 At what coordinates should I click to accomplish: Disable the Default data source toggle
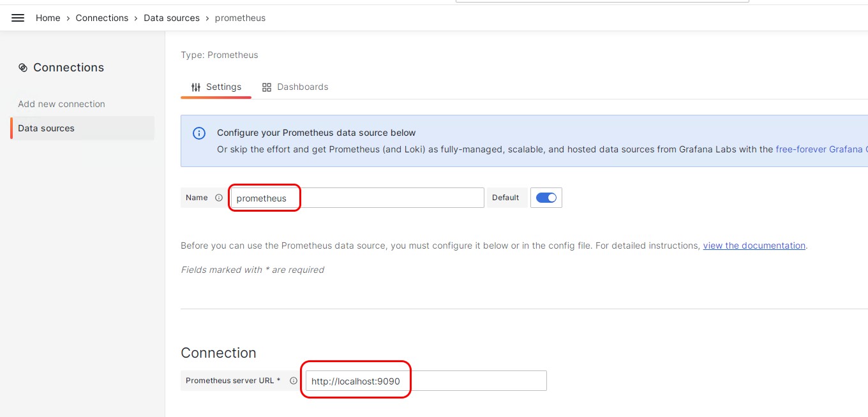546,198
